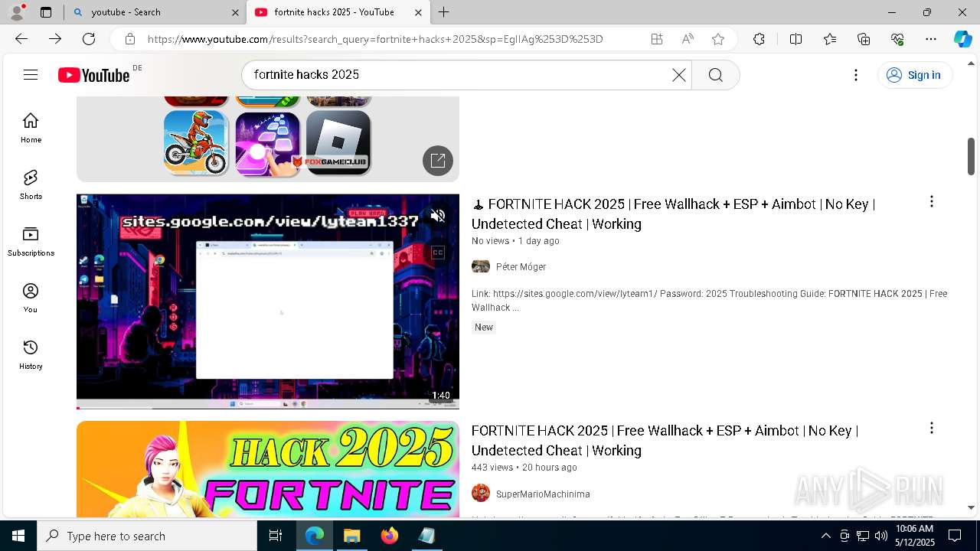980x551 pixels.
Task: Open first FORTNITE HACK 2025 video title
Action: [673, 214]
